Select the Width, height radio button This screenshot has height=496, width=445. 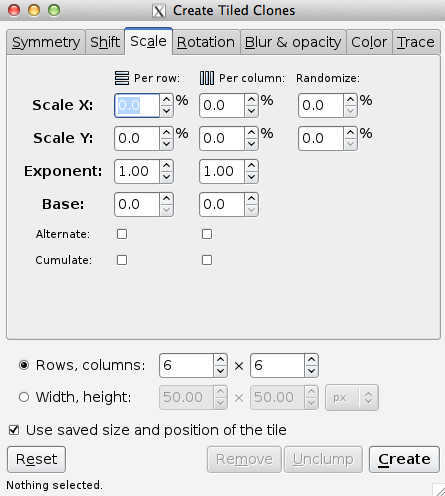click(x=24, y=397)
